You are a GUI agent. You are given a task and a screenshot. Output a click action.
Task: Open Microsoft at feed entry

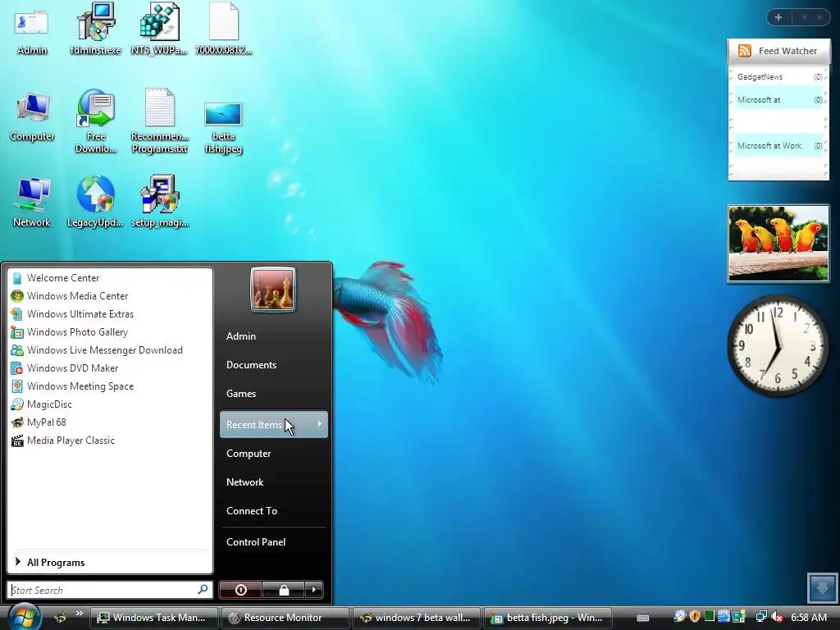pos(779,99)
